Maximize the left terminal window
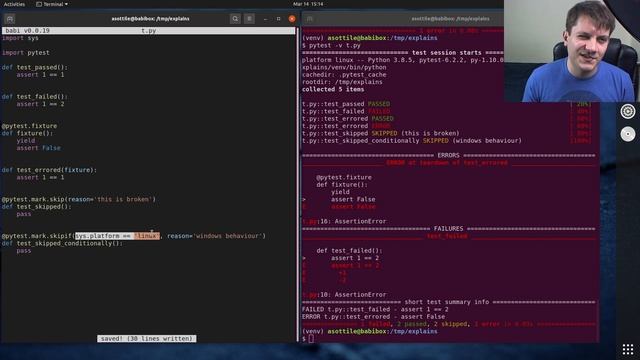This screenshot has width=640, height=360. [x=278, y=19]
